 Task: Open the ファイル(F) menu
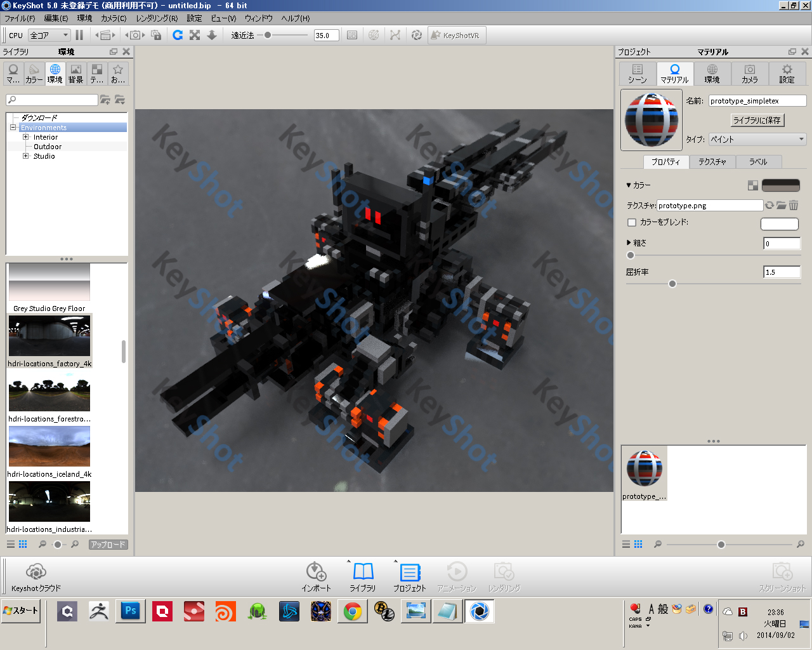tap(20, 18)
